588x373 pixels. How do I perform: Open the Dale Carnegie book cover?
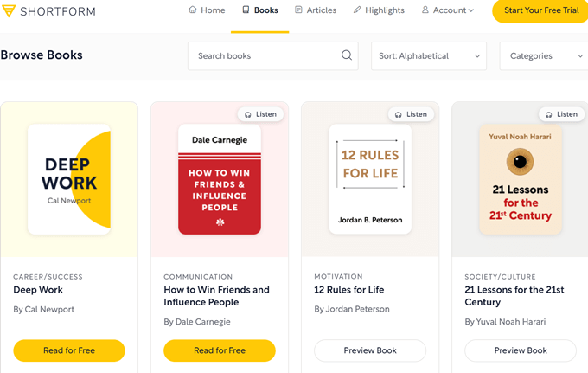[x=220, y=179]
